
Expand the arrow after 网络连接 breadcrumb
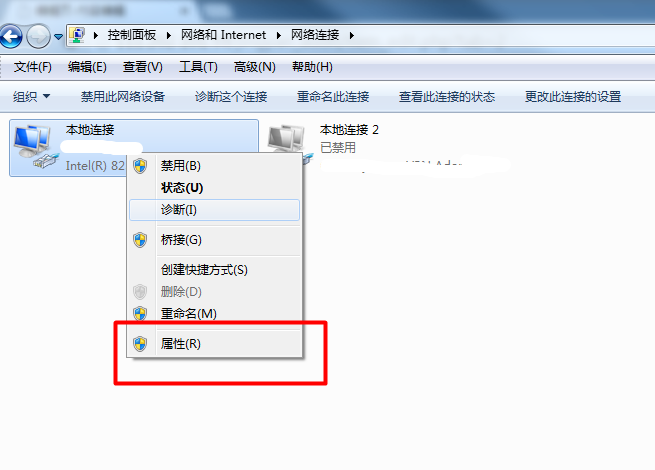[x=352, y=36]
